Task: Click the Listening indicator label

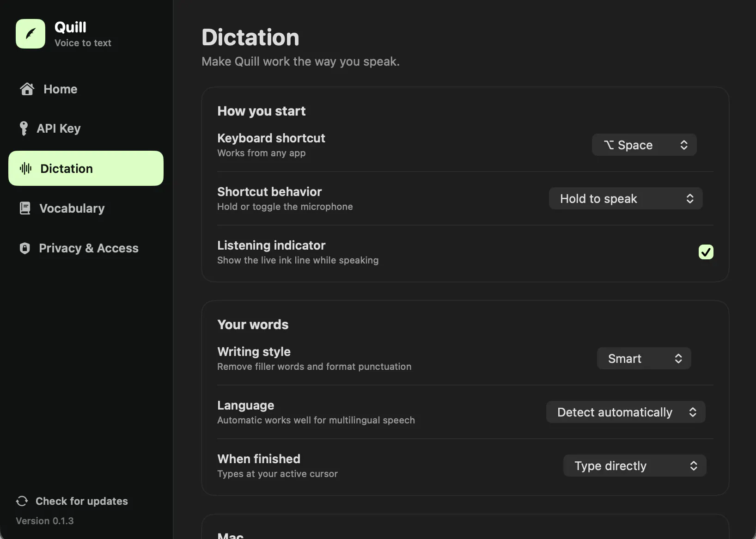Action: (x=271, y=245)
